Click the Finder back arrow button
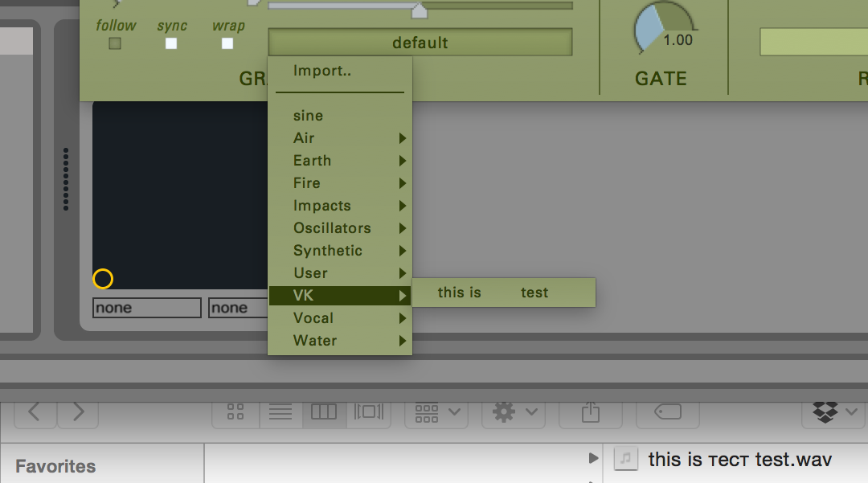This screenshot has width=868, height=483. (x=34, y=412)
